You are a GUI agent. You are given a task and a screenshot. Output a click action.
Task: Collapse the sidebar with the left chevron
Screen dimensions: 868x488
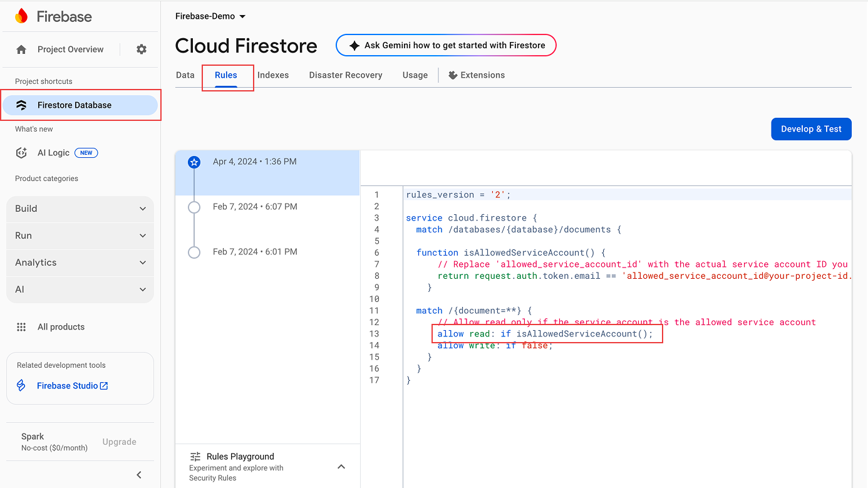(x=139, y=475)
